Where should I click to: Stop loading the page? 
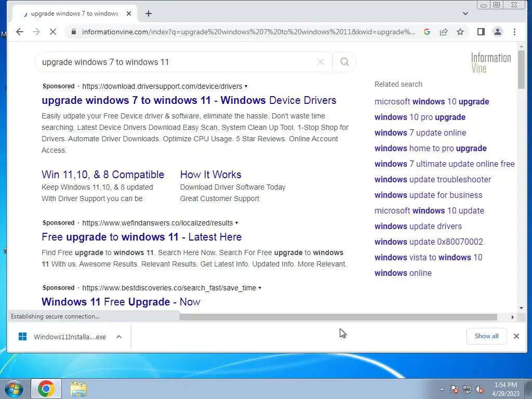coord(53,32)
